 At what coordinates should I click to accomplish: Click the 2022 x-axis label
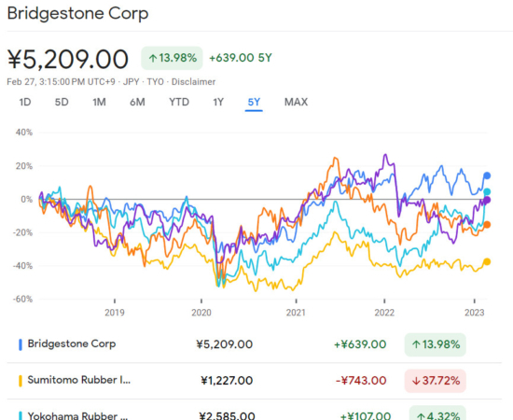point(384,313)
